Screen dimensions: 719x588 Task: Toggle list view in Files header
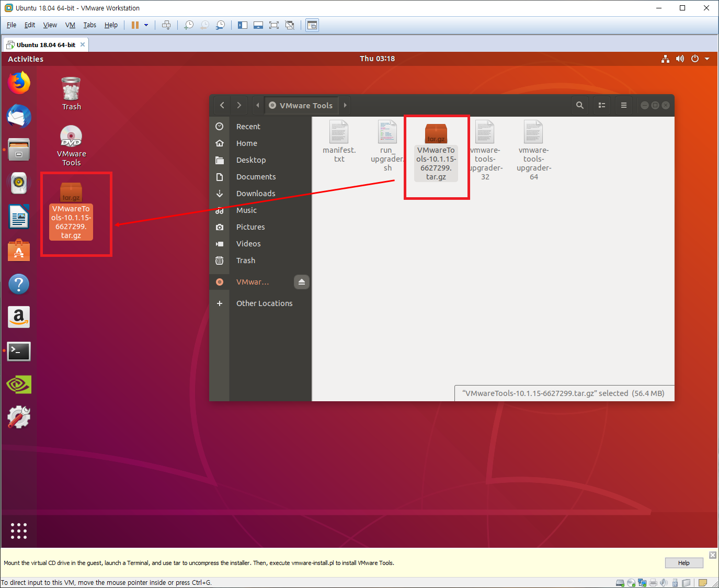click(602, 105)
